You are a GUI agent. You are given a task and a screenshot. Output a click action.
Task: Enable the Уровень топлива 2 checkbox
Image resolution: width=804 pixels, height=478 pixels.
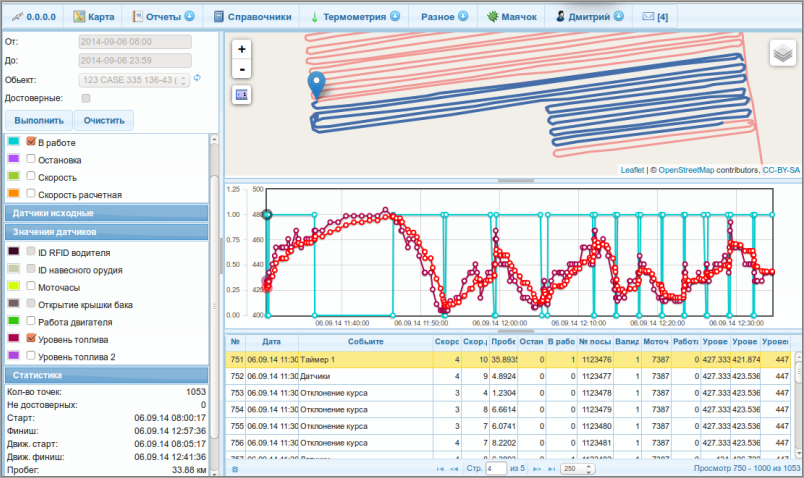coord(31,355)
